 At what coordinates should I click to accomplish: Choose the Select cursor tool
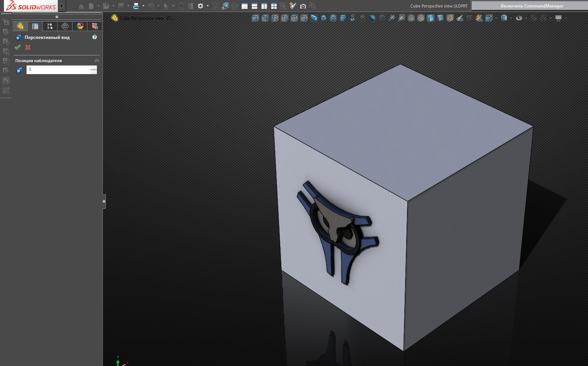click(x=166, y=6)
